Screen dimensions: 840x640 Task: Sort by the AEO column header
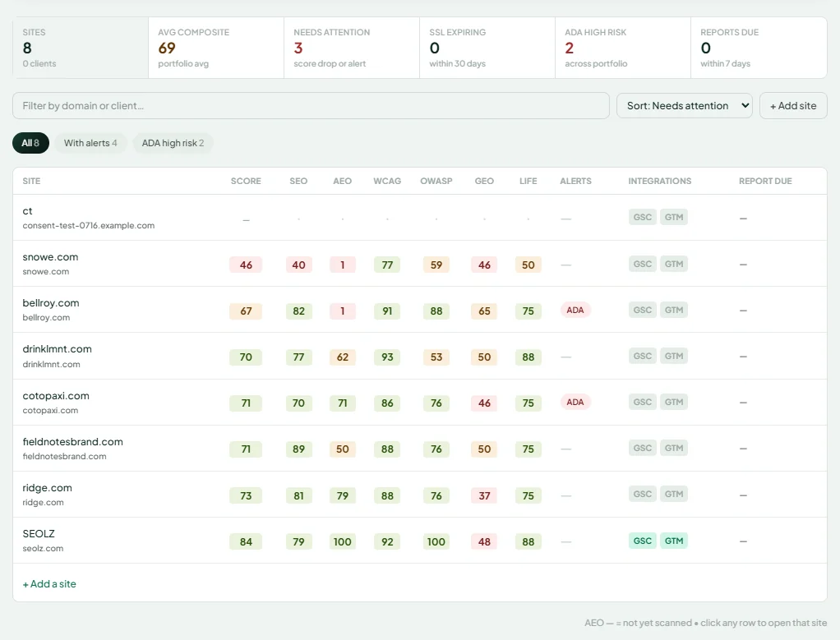tap(342, 181)
